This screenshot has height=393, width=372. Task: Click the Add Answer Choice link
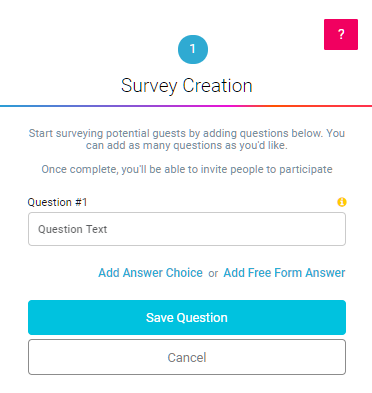[150, 273]
